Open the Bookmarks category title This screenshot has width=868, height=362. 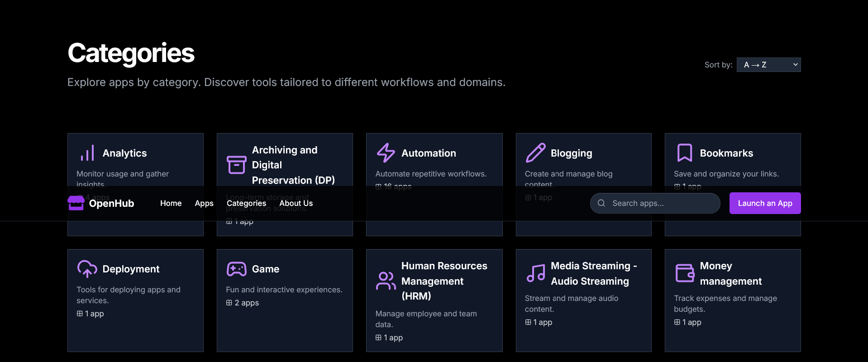point(726,153)
